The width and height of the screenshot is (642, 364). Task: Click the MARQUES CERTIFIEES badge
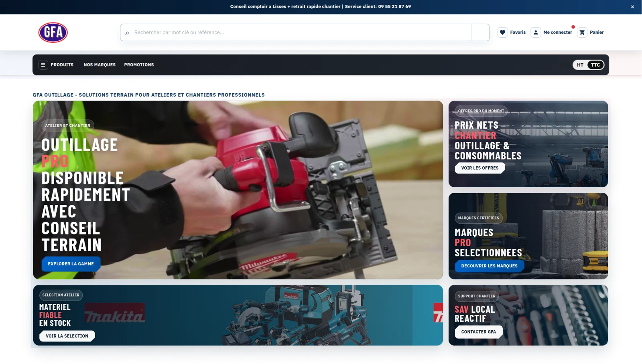(x=479, y=218)
